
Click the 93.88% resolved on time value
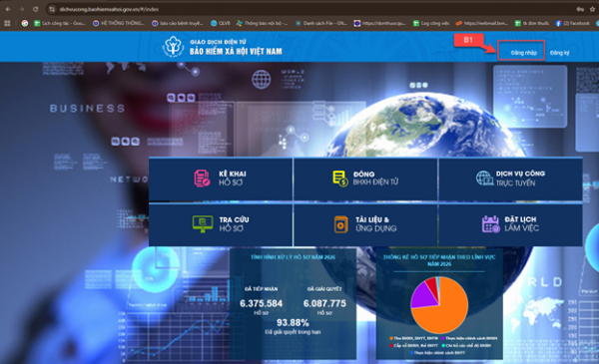pyautogui.click(x=293, y=323)
